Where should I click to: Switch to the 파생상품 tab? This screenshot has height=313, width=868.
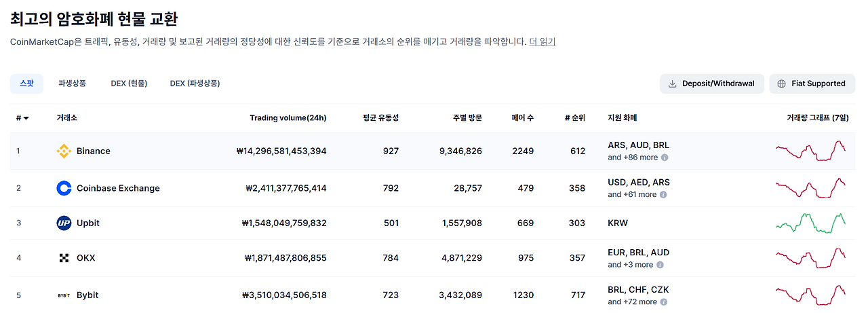72,84
